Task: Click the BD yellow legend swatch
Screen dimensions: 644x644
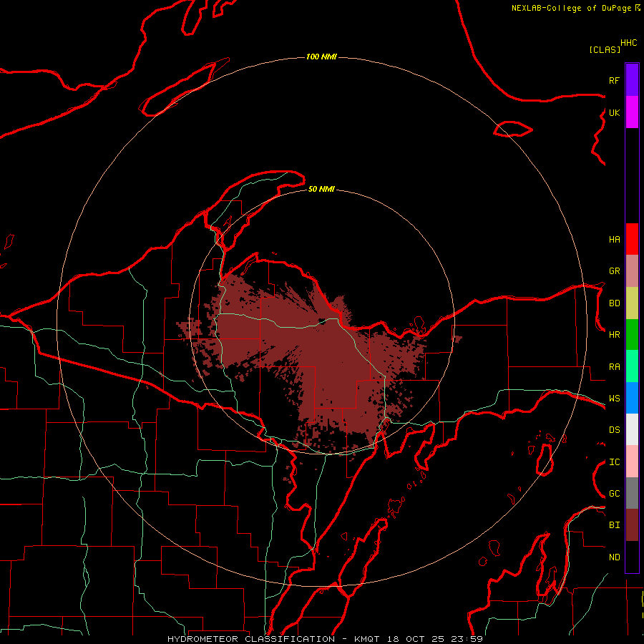Action: (x=632, y=303)
